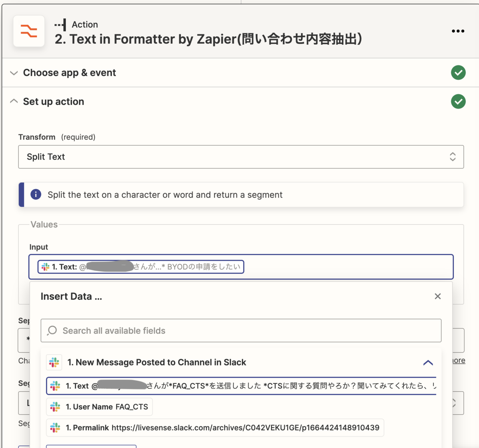Click the Slack icon in Input pill
Screen dimensions: 479x448
(46, 267)
